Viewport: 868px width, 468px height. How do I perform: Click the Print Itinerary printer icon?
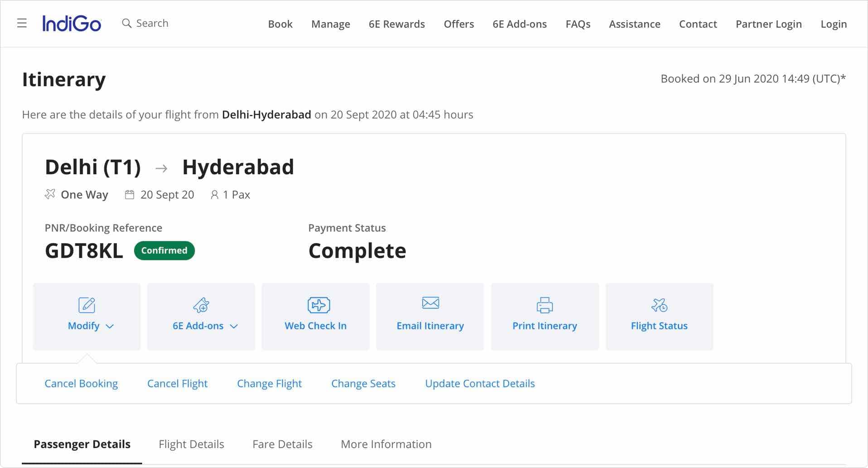pyautogui.click(x=544, y=305)
